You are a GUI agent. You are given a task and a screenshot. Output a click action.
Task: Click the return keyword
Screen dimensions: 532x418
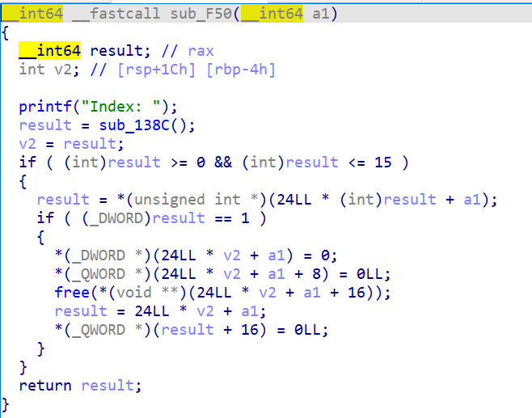[46, 385]
